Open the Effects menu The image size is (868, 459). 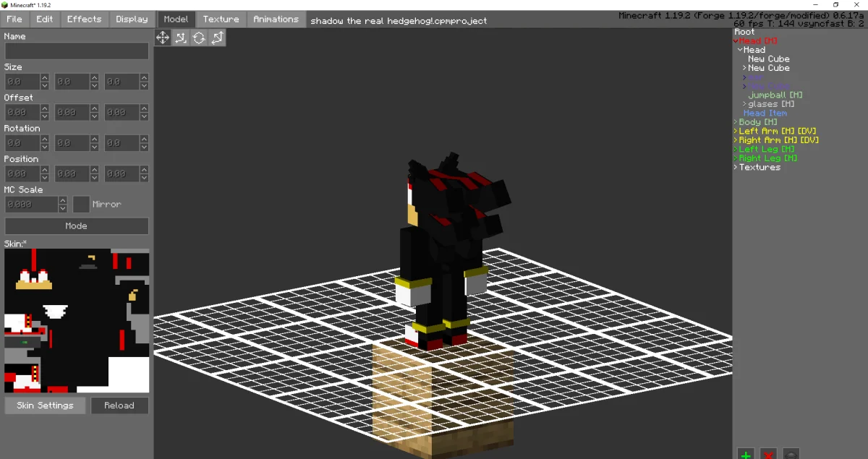point(85,19)
